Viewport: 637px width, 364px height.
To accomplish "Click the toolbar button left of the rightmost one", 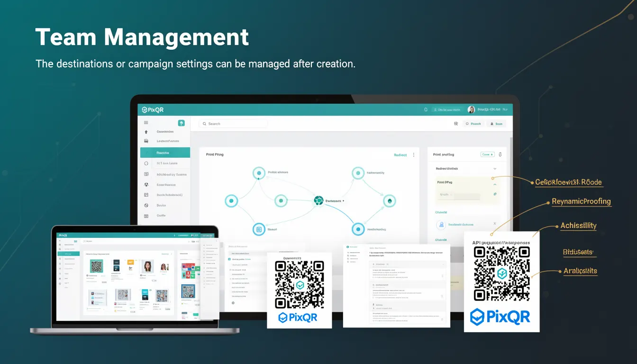I will click(473, 124).
